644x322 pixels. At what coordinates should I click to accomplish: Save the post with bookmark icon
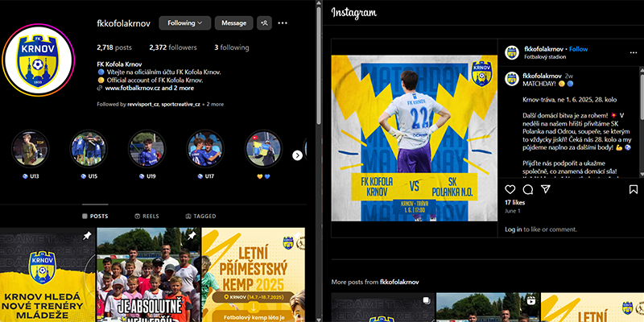point(634,189)
